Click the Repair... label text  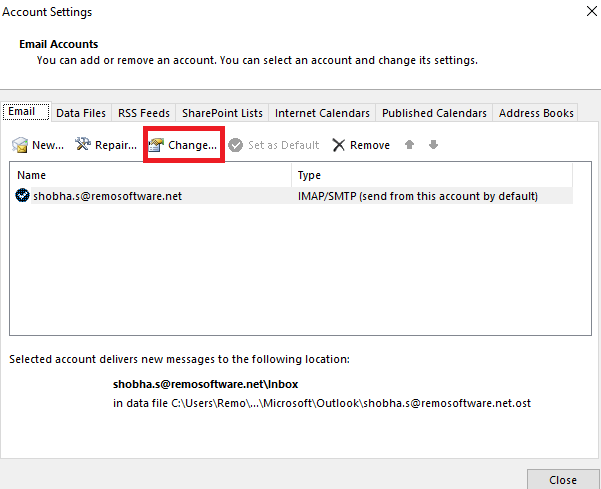(x=116, y=145)
